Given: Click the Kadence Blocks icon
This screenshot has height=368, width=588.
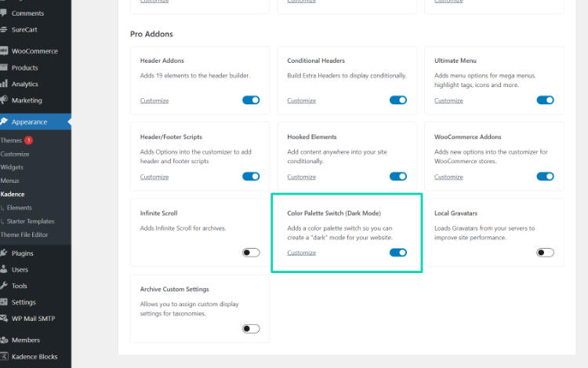Looking at the screenshot, I should click(5, 356).
